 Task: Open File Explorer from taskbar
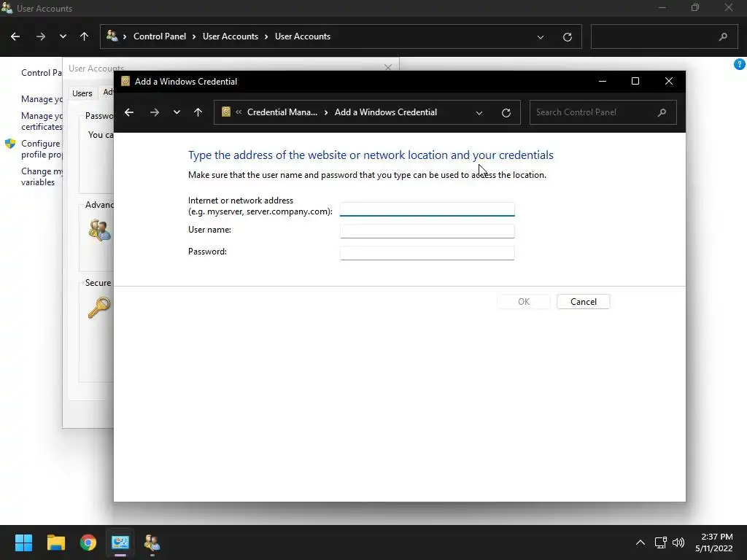(x=55, y=542)
